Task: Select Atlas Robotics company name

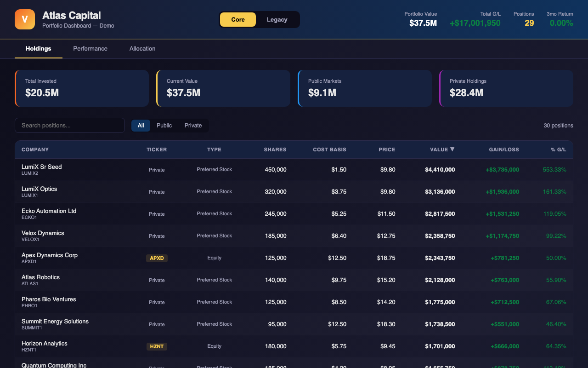Action: 40,277
